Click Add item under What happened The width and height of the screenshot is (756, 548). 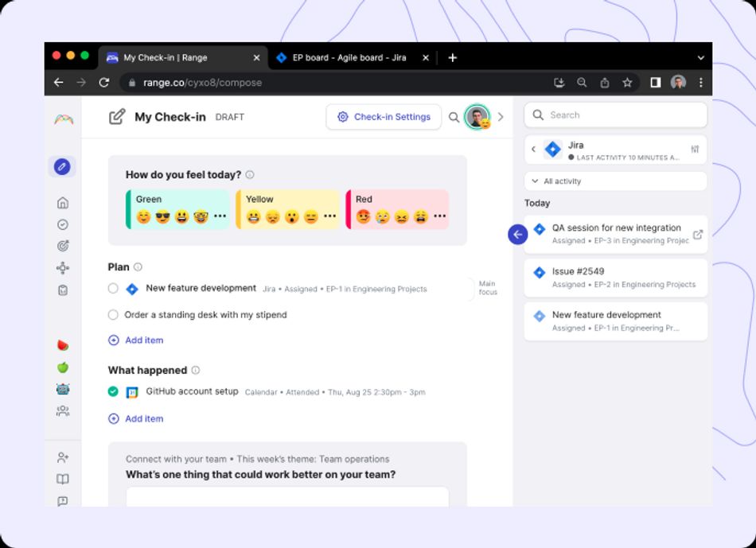tap(136, 419)
